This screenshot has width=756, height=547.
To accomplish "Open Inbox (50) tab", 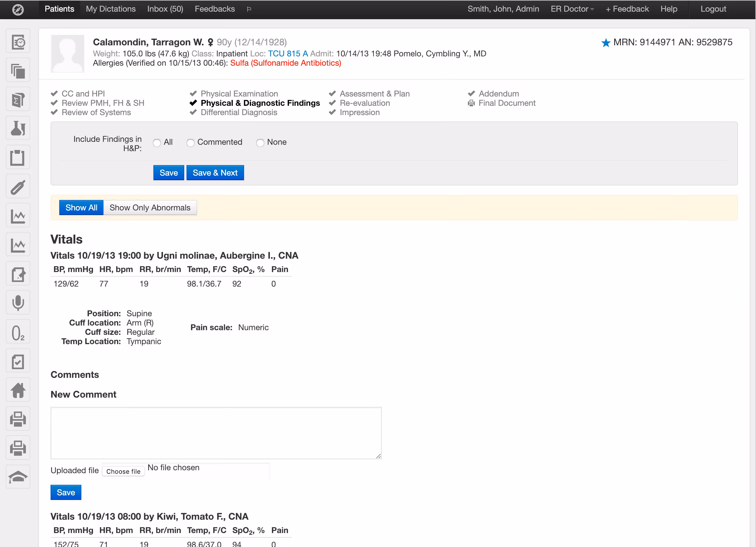I will (x=165, y=9).
